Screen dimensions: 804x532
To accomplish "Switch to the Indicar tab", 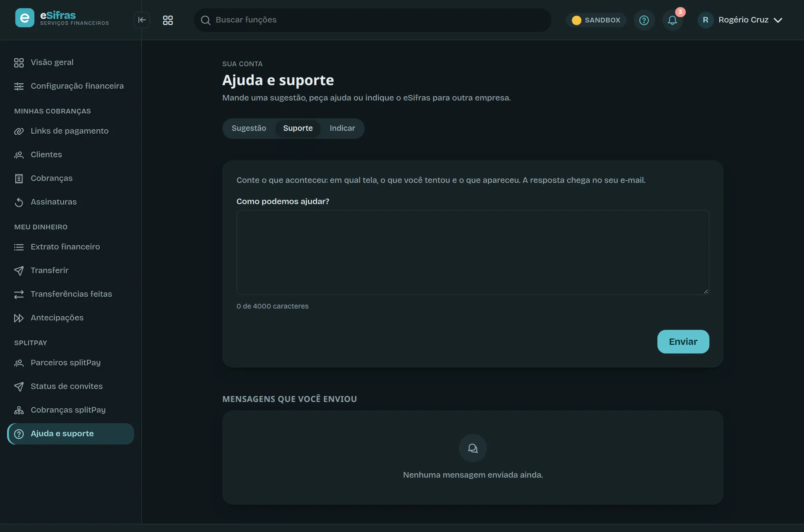I will point(342,128).
